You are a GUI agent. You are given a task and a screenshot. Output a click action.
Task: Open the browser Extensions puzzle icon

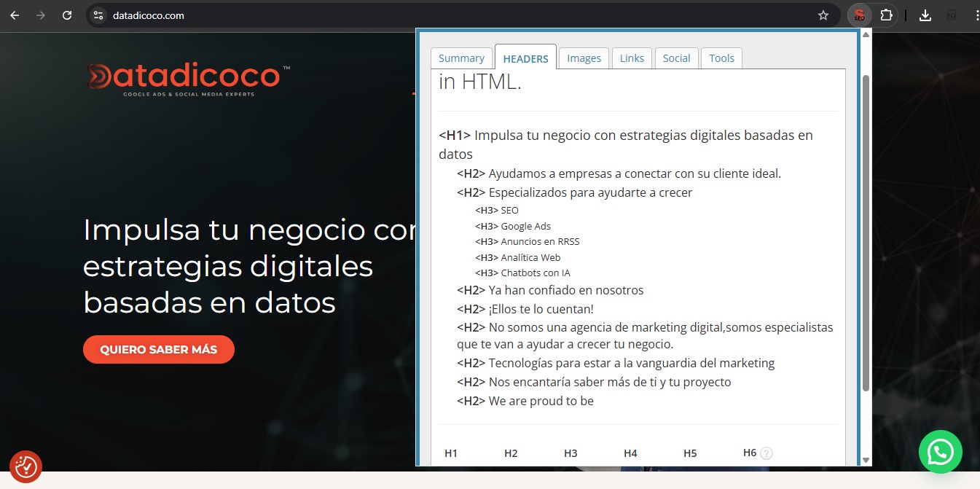click(x=886, y=15)
